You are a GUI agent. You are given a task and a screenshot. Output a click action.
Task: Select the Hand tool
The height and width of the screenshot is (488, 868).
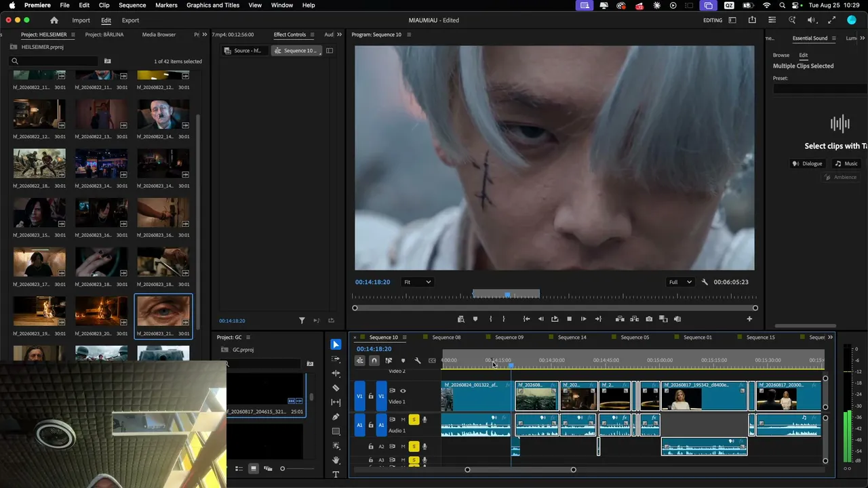(x=336, y=460)
